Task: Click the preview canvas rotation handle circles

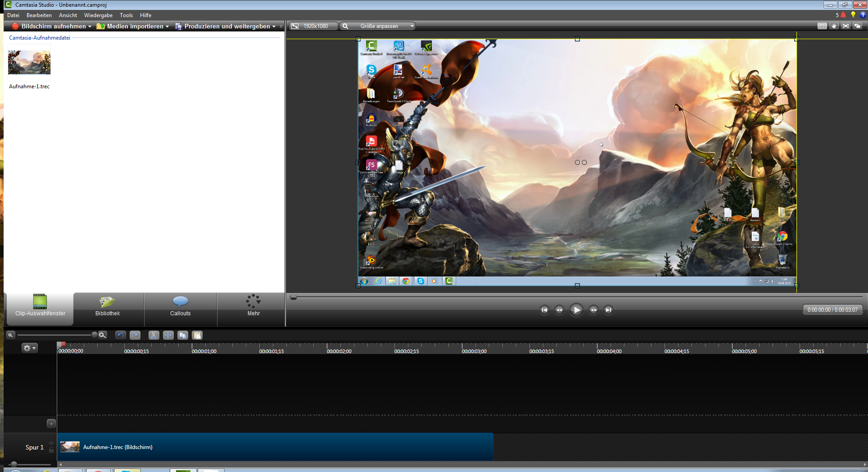Action: pos(581,163)
